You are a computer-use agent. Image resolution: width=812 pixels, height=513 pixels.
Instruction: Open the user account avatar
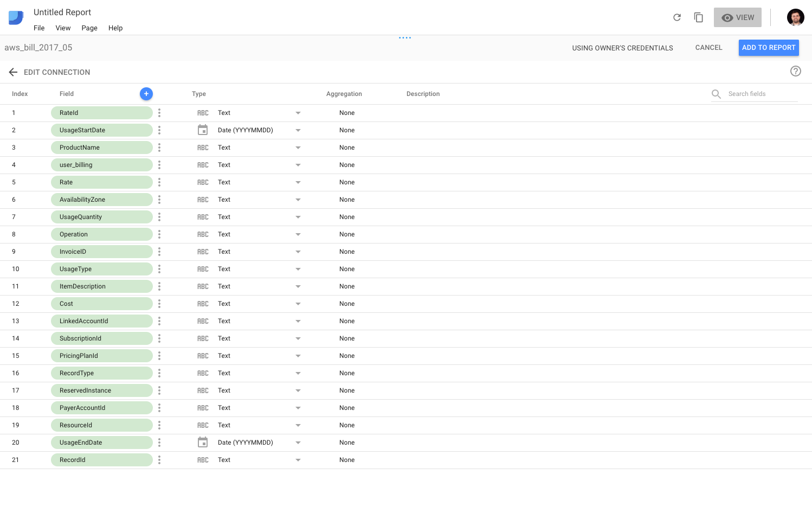(x=796, y=17)
